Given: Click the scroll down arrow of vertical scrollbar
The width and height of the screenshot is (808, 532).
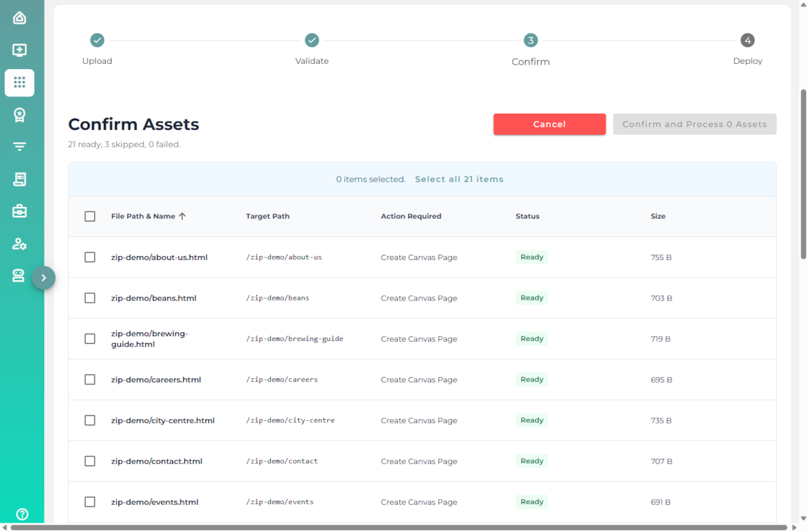Looking at the screenshot, I should [x=803, y=519].
